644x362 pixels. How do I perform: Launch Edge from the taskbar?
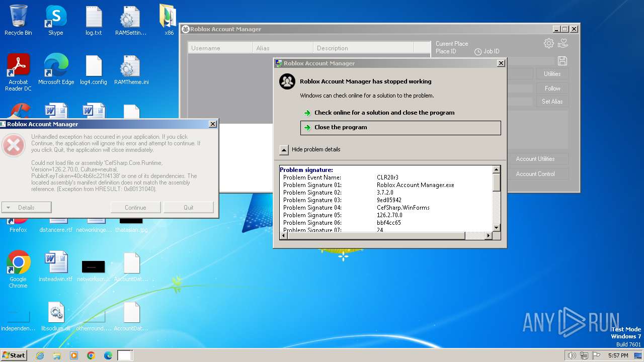coord(108,355)
